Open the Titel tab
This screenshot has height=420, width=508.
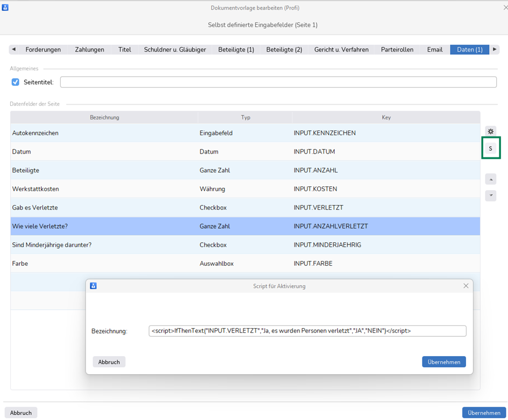click(x=125, y=49)
